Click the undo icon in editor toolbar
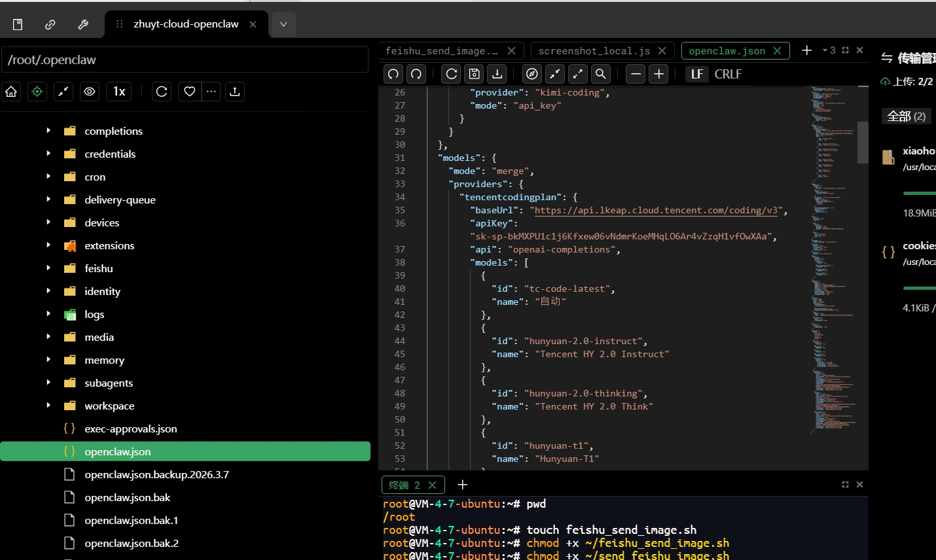936x560 pixels. pos(393,74)
